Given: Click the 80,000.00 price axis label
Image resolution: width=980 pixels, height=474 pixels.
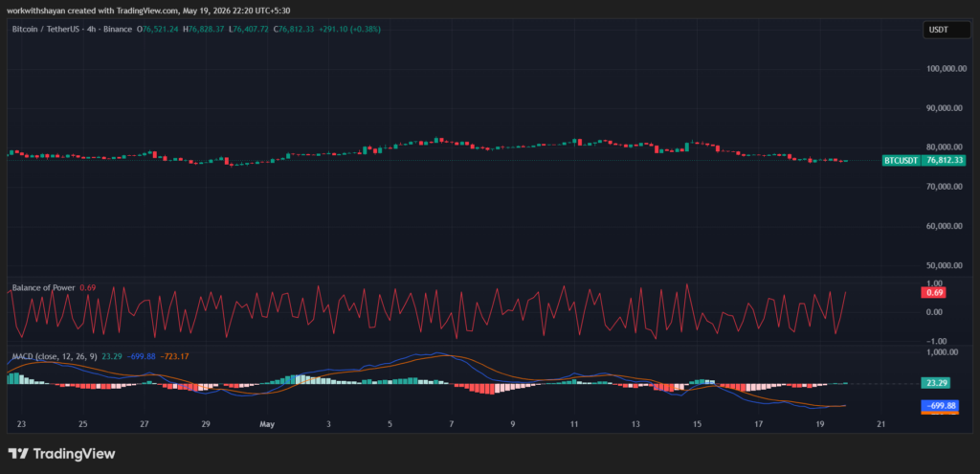Looking at the screenshot, I should 945,147.
